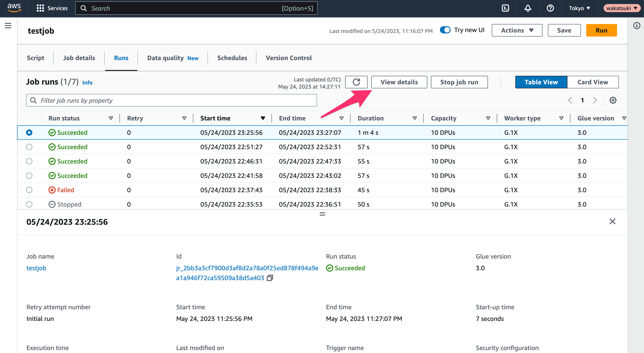This screenshot has width=644, height=353.
Task: Click page number 1 in pagination
Action: click(x=582, y=100)
